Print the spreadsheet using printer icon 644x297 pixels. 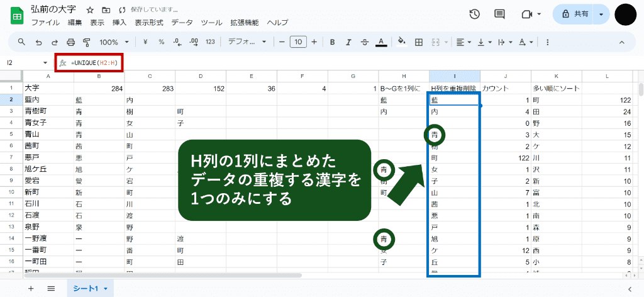(70, 42)
